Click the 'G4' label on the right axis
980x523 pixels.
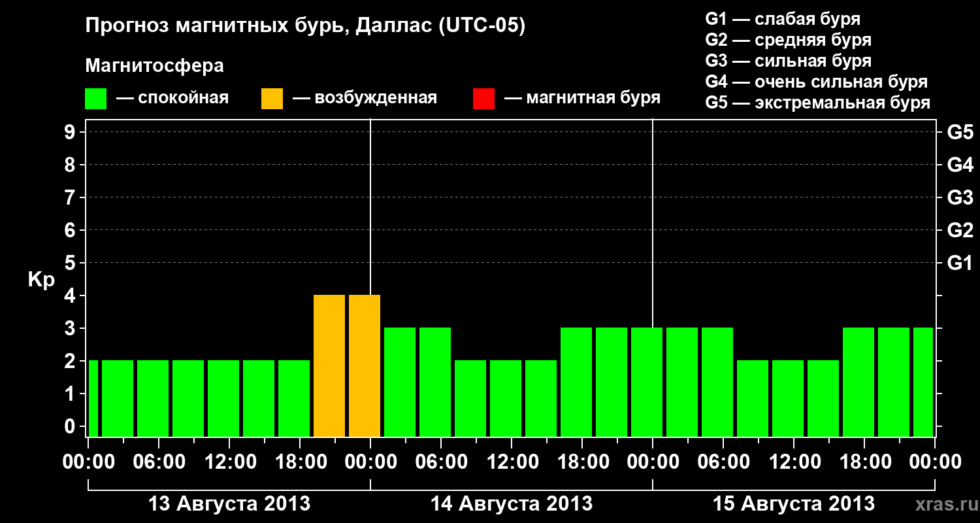[x=960, y=165]
